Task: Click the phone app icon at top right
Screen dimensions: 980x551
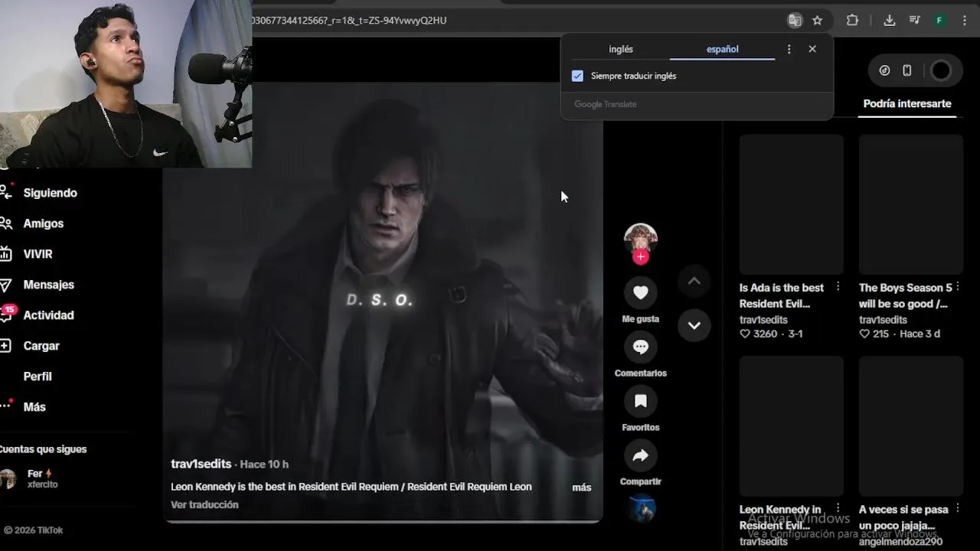Action: coord(907,70)
